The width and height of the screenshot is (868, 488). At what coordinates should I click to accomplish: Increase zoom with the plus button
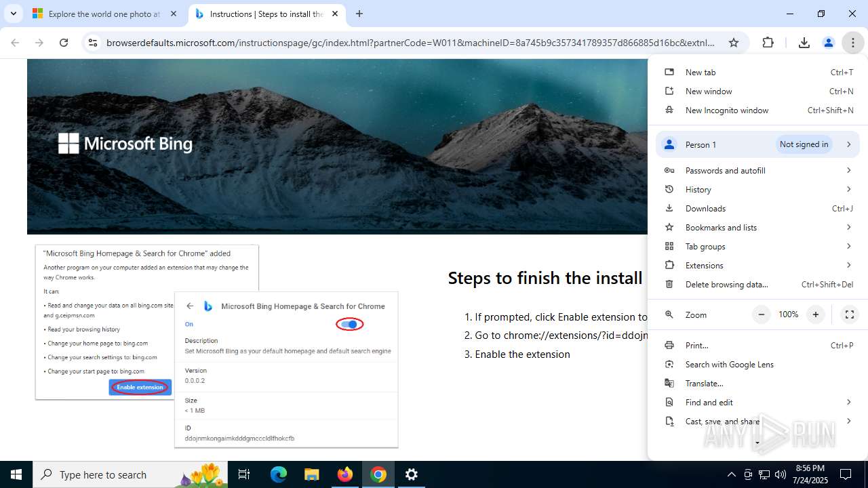coord(816,314)
